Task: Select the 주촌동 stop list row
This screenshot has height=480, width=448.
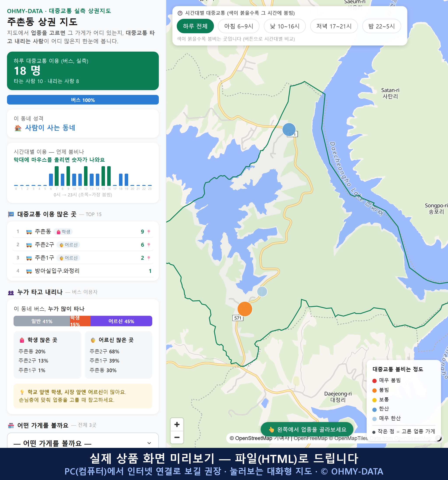Action: coord(83,232)
